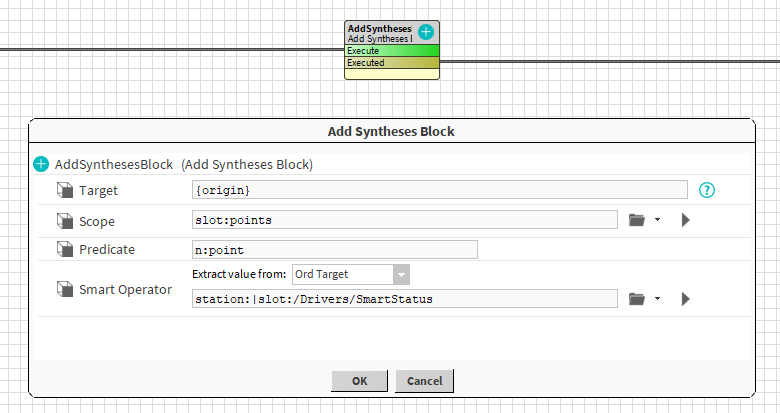Click the Predicate property cube icon
This screenshot has width=780, height=413.
pos(64,250)
